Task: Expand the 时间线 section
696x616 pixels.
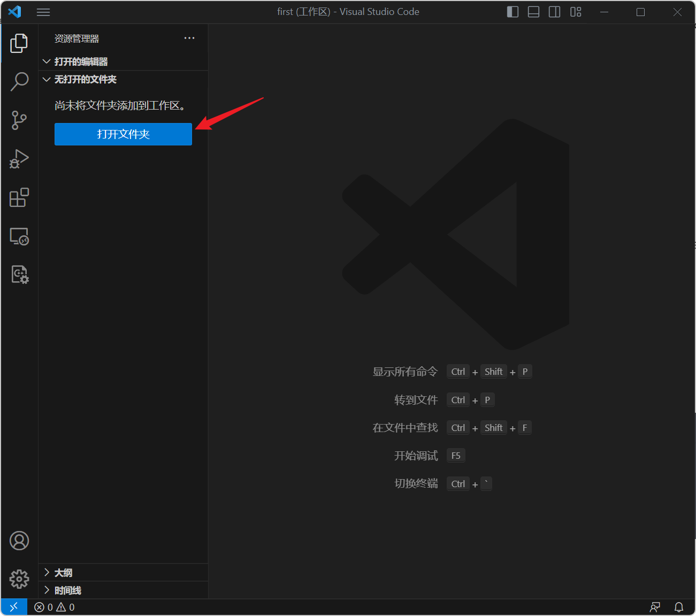Action: (123, 590)
